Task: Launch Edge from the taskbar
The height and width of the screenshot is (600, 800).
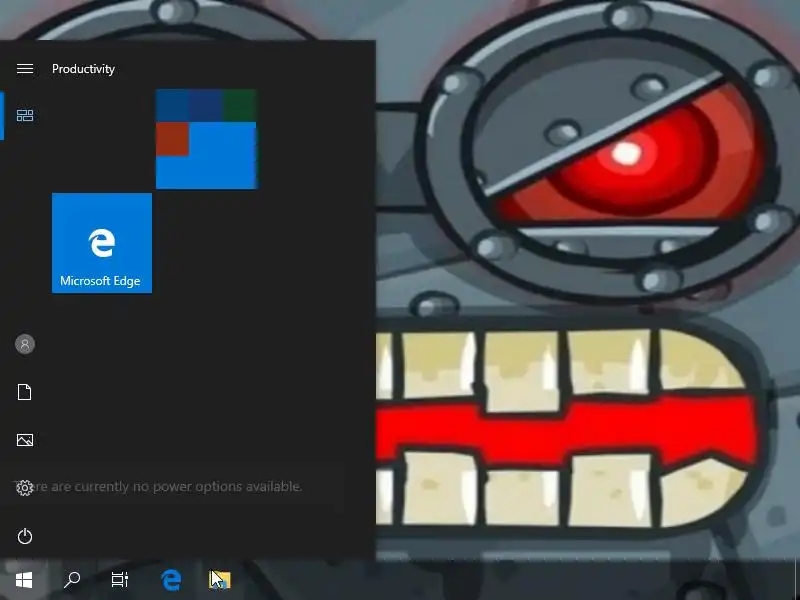Action: point(171,580)
